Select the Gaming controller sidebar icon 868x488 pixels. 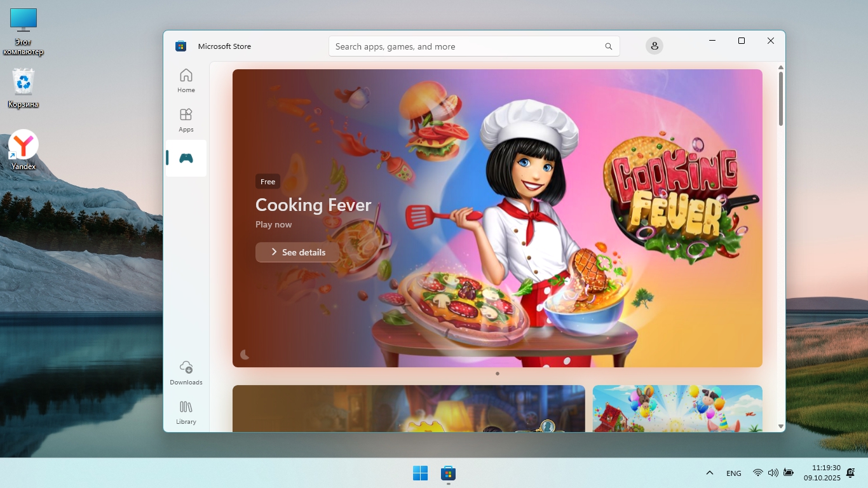[186, 158]
